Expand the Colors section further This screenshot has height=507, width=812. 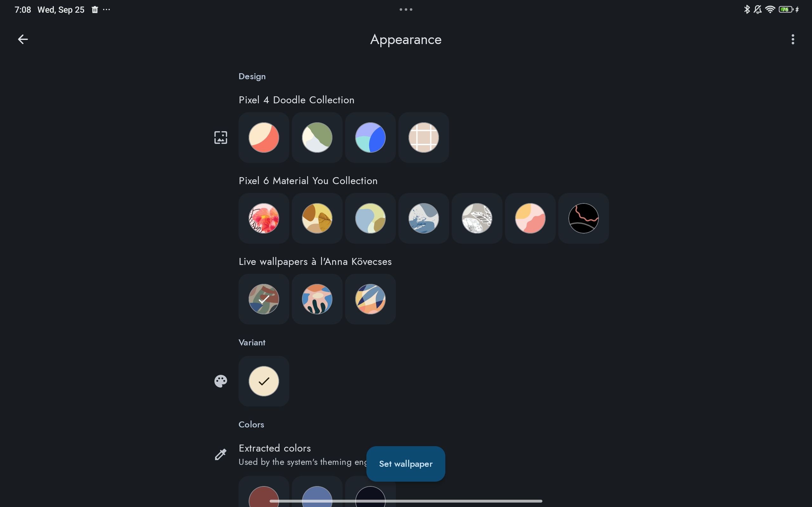click(251, 423)
